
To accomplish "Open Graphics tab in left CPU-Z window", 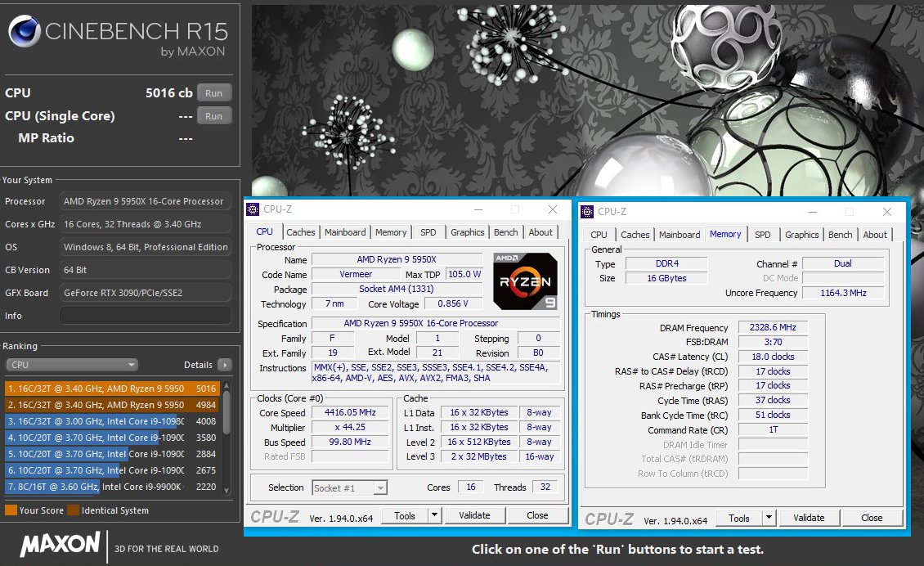I will point(467,232).
